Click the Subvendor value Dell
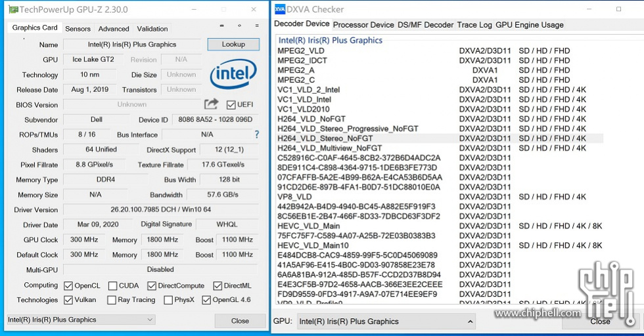The image size is (644, 336). (x=97, y=119)
